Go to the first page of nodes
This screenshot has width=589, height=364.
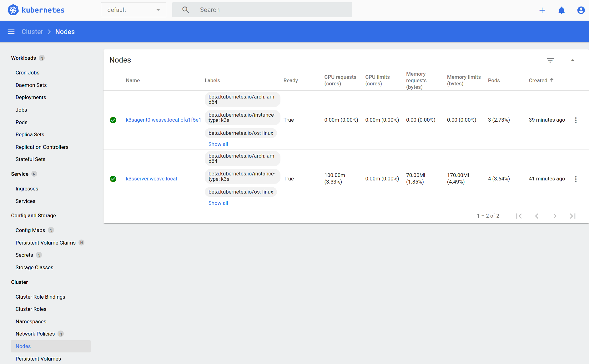(519, 216)
